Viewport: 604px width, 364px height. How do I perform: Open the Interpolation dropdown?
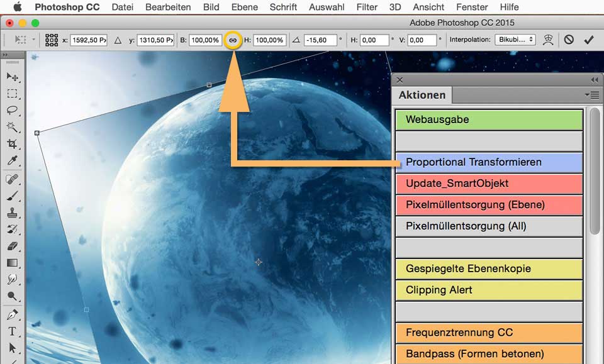pos(515,40)
